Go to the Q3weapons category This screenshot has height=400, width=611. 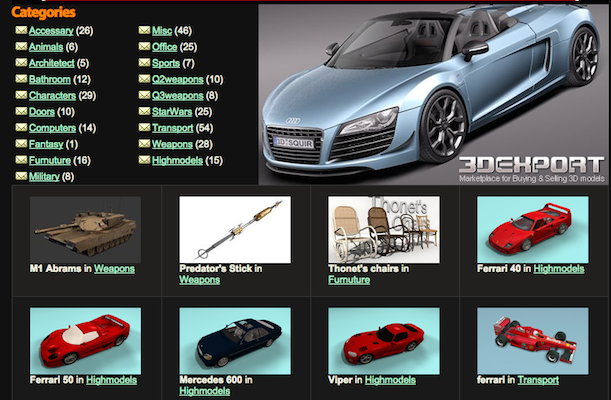(178, 96)
